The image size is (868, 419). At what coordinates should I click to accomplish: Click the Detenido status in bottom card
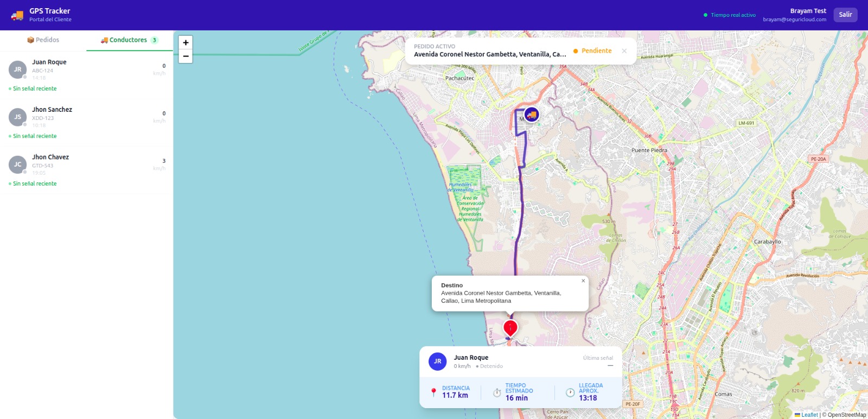point(489,366)
